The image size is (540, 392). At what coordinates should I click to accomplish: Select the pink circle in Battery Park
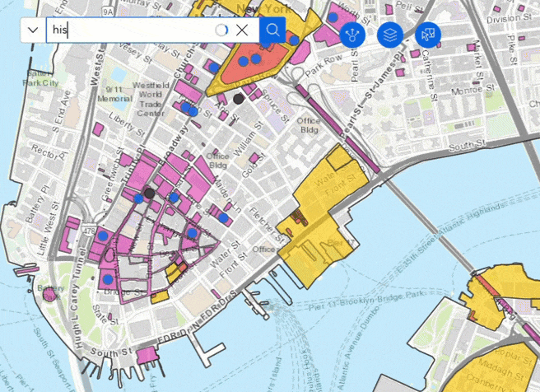[49, 295]
